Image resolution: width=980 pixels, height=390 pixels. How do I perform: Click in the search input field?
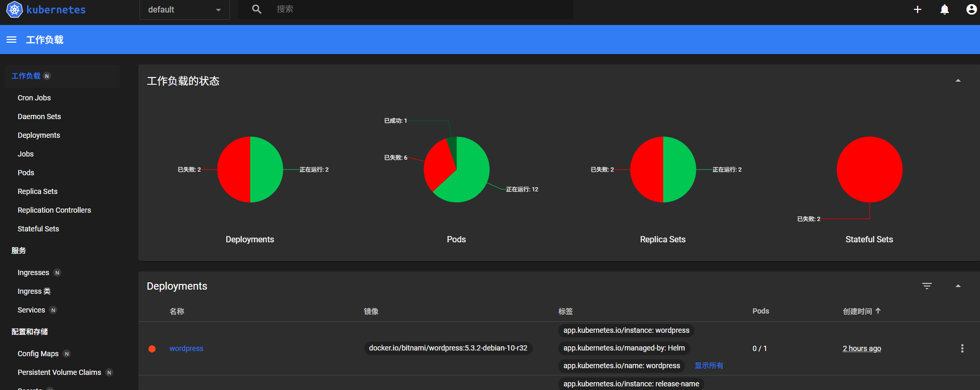point(416,9)
